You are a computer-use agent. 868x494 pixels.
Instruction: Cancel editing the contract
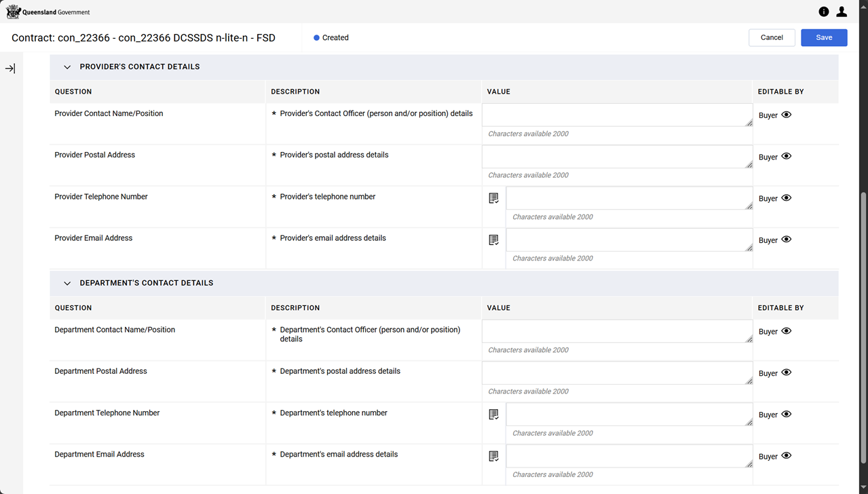771,37
